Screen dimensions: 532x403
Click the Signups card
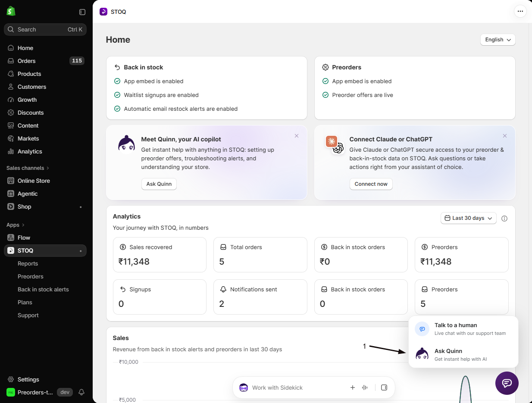pyautogui.click(x=160, y=297)
